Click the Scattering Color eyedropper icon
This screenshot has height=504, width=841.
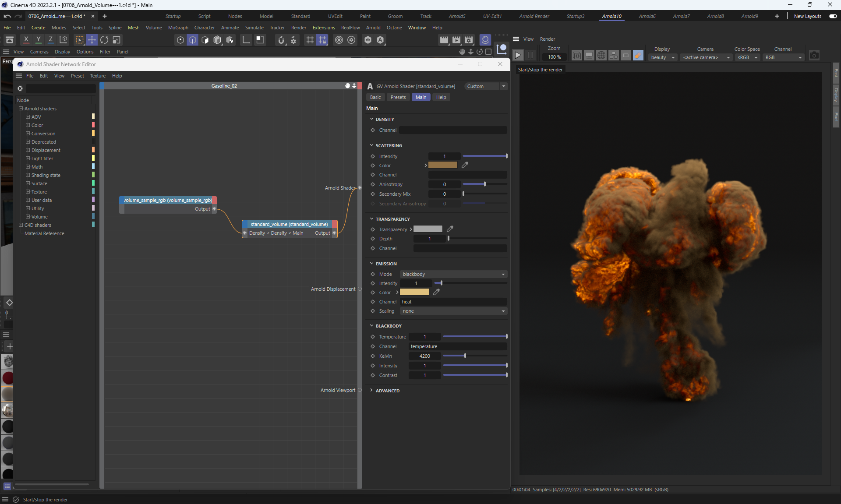465,165
